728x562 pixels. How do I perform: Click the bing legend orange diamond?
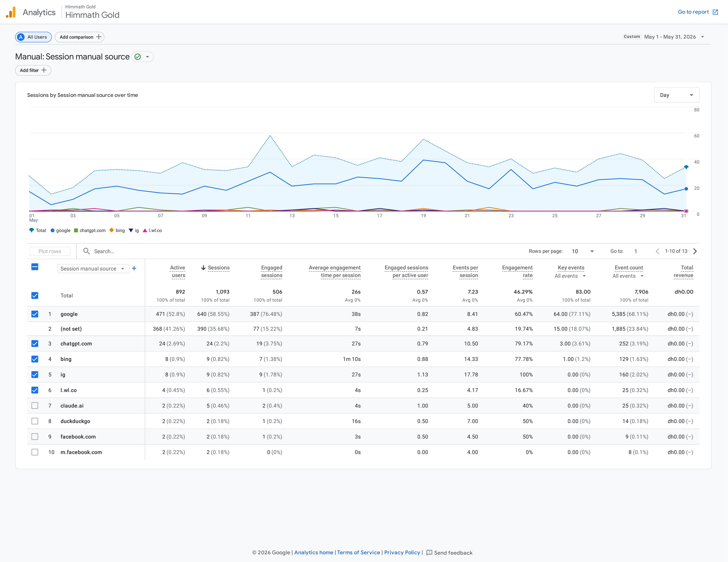(112, 230)
